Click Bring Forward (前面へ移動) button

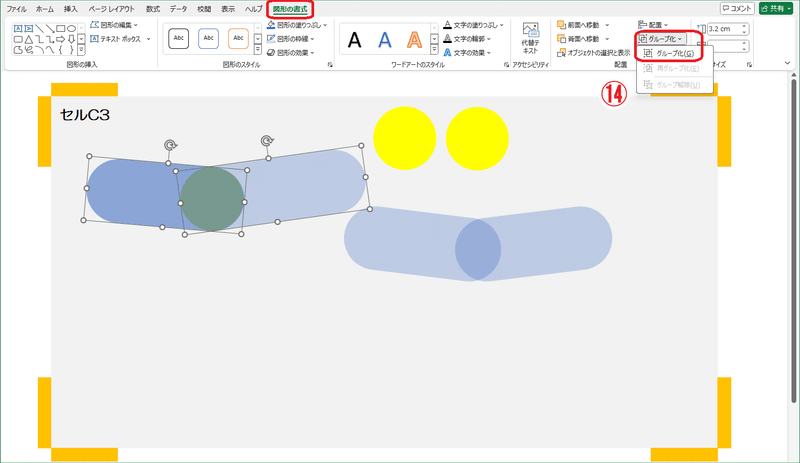pyautogui.click(x=579, y=25)
